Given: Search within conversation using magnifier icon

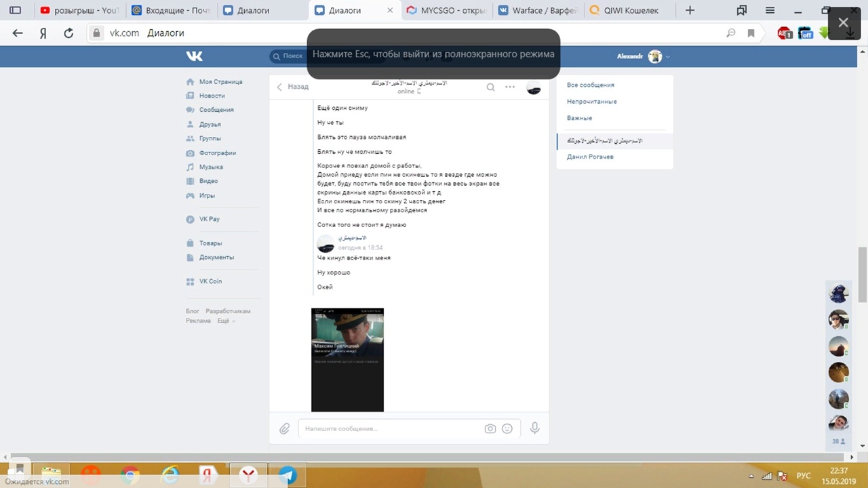Looking at the screenshot, I should 490,87.
